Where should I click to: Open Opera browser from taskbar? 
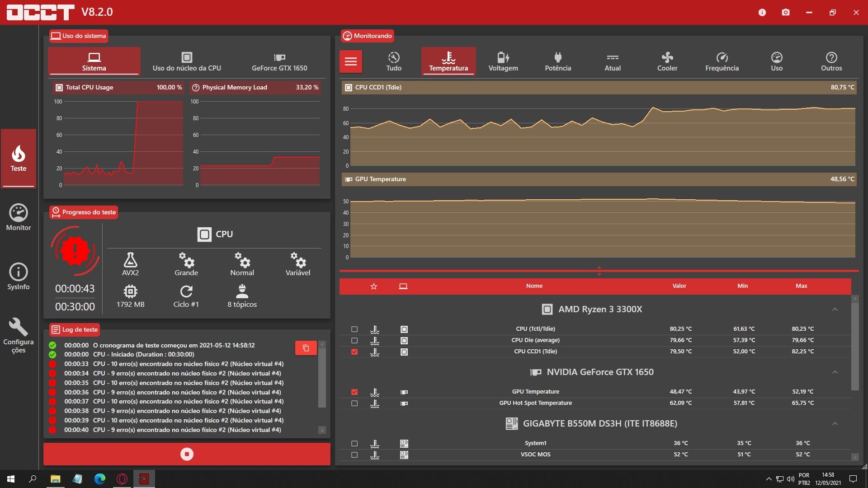point(122,479)
